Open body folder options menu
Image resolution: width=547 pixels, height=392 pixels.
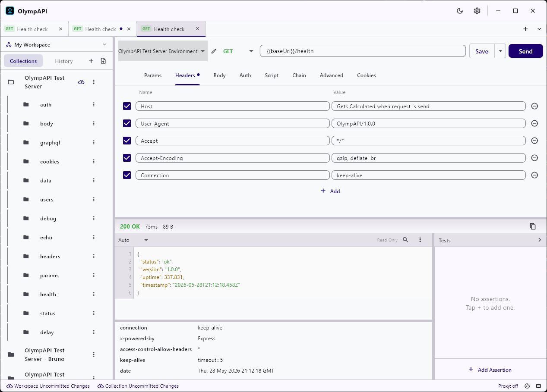point(94,123)
